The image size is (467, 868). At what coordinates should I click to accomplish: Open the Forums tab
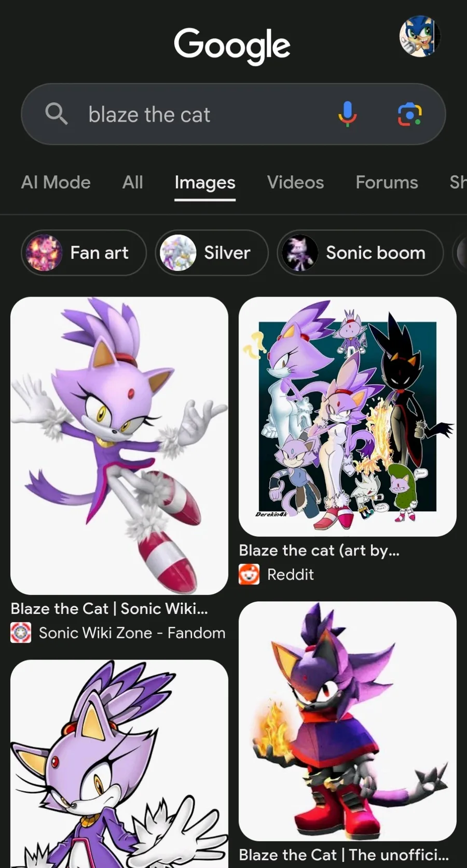pyautogui.click(x=387, y=183)
